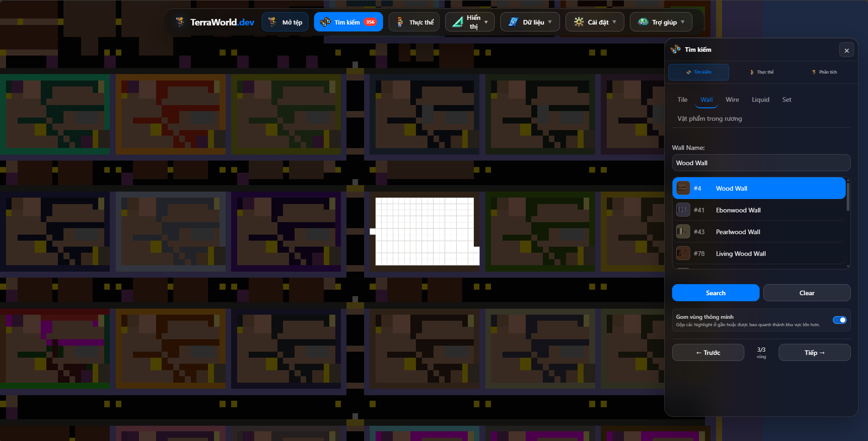This screenshot has height=441, width=868.
Task: Open the Thực thể toolbar button
Action: point(414,22)
